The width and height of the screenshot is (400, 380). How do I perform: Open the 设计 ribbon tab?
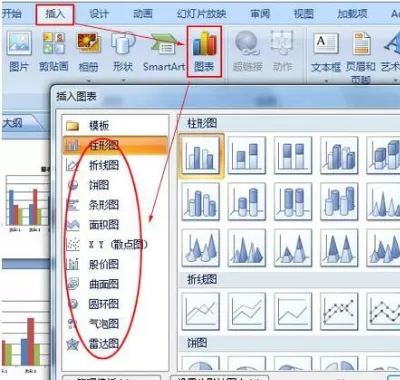[99, 14]
